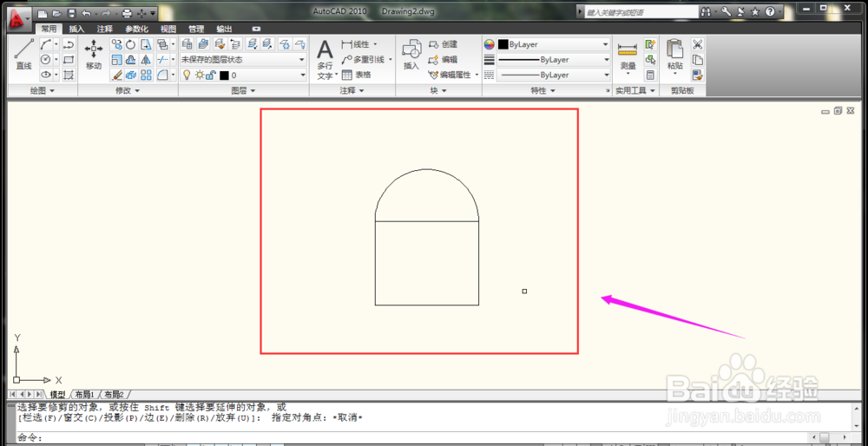This screenshot has height=446, width=868.
Task: Click the Save icon in quick access toolbar
Action: (71, 13)
